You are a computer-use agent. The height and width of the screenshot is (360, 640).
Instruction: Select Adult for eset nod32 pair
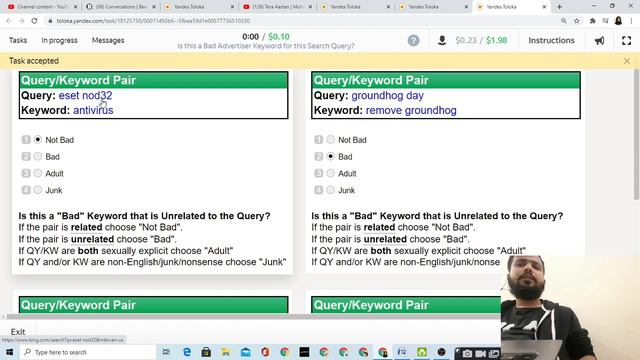[38, 173]
